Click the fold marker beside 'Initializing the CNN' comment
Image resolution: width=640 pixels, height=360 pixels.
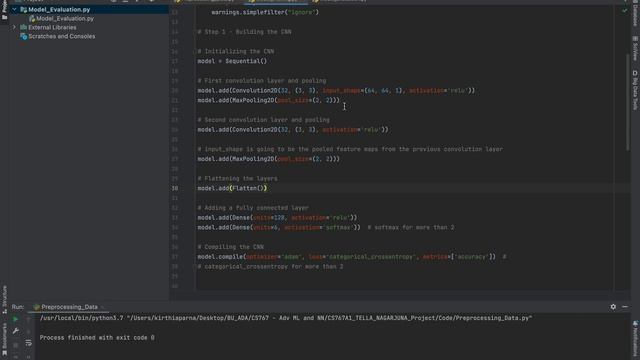(x=195, y=51)
